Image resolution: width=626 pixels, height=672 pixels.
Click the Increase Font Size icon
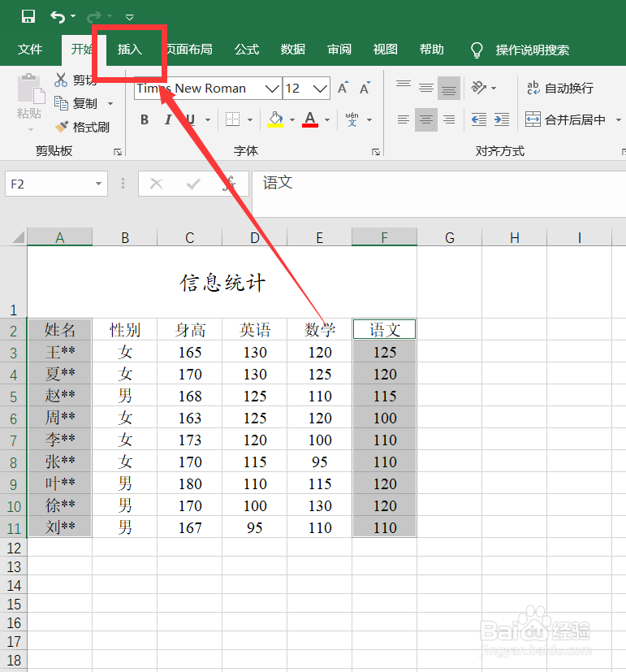click(x=343, y=88)
